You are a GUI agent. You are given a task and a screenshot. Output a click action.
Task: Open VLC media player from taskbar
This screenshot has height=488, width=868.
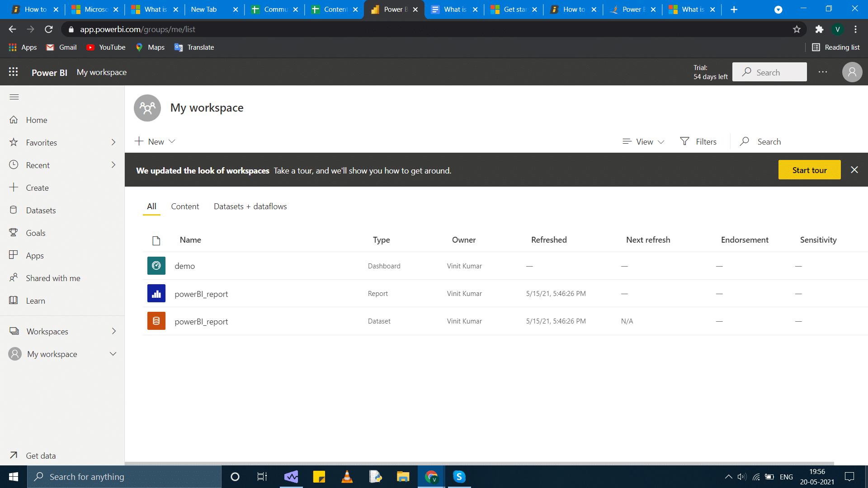347,477
